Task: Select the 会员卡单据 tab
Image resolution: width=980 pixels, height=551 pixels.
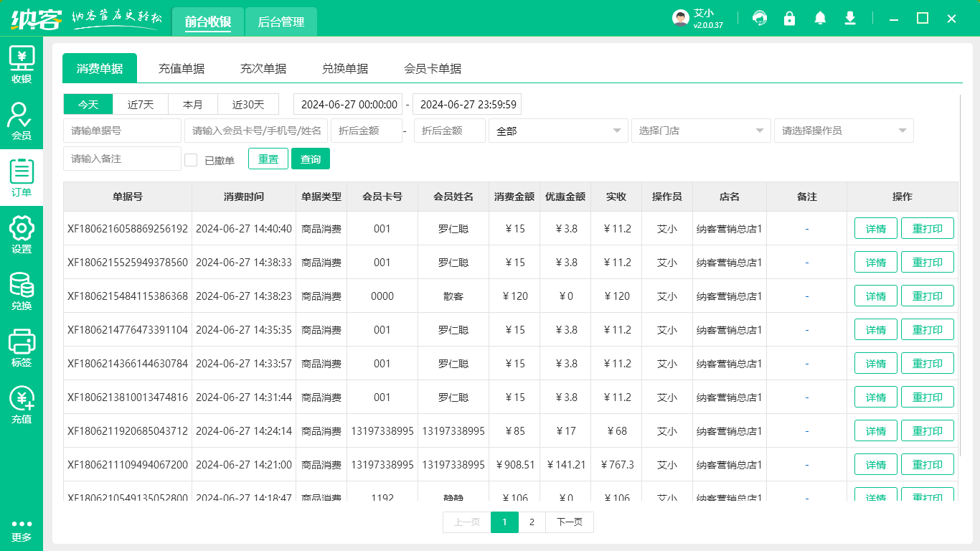Action: tap(433, 69)
